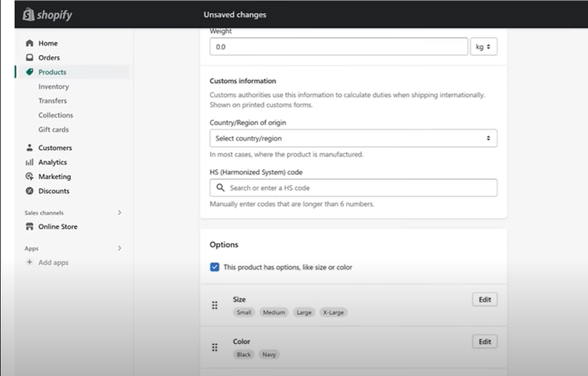Click the Analytics bar chart icon
The height and width of the screenshot is (376, 588).
point(29,162)
